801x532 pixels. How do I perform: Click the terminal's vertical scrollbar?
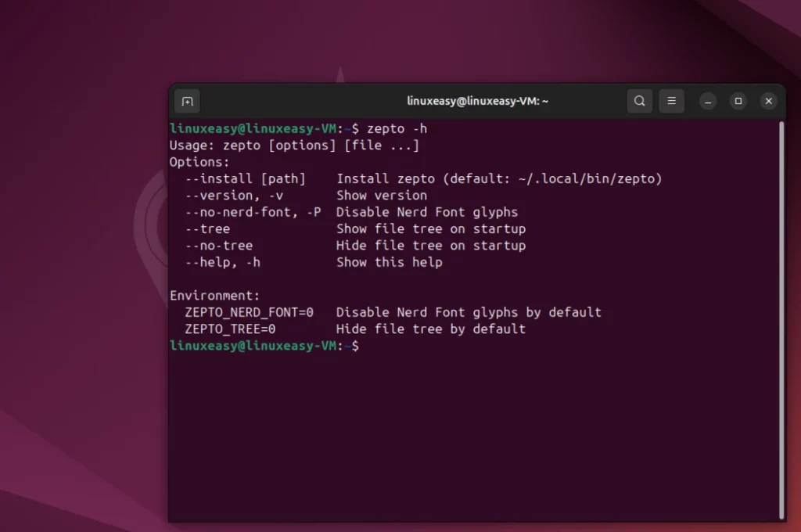tap(780, 313)
